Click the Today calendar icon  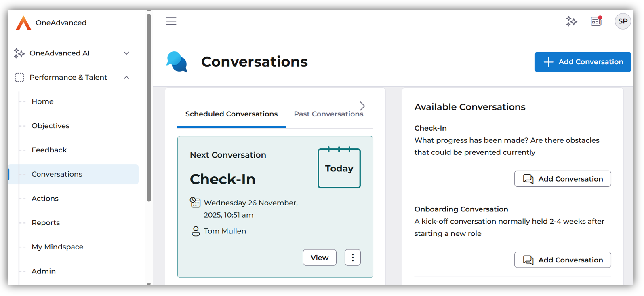tap(339, 168)
